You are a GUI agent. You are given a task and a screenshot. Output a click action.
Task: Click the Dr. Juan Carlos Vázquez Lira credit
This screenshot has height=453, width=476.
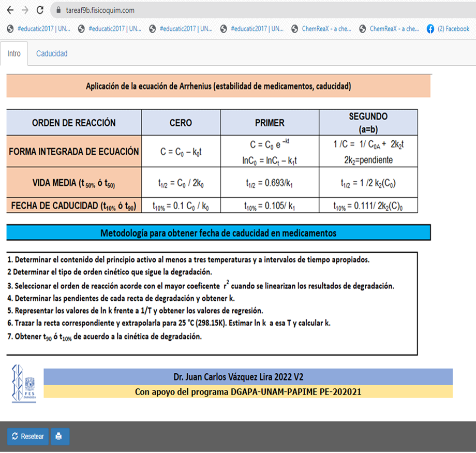point(248,377)
